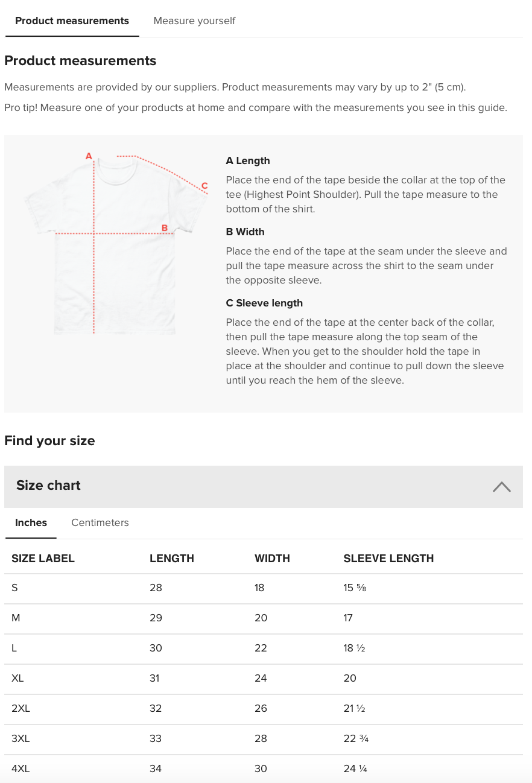Click the WIDTH column header
The image size is (532, 783).
pyautogui.click(x=272, y=559)
